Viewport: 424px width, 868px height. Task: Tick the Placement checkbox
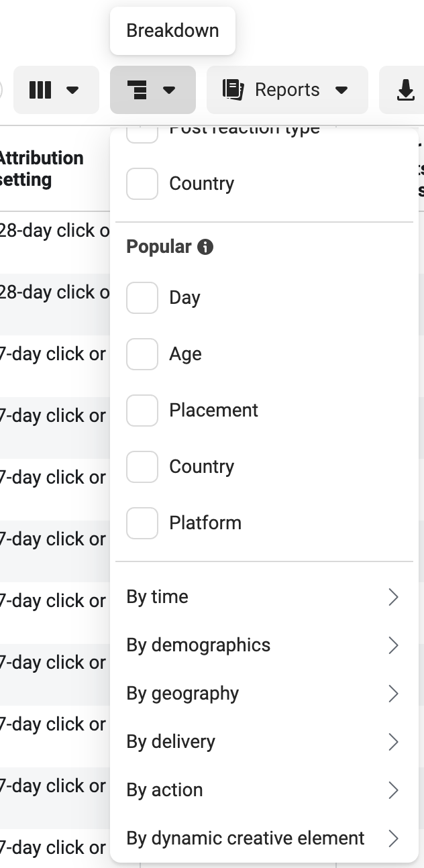[142, 411]
